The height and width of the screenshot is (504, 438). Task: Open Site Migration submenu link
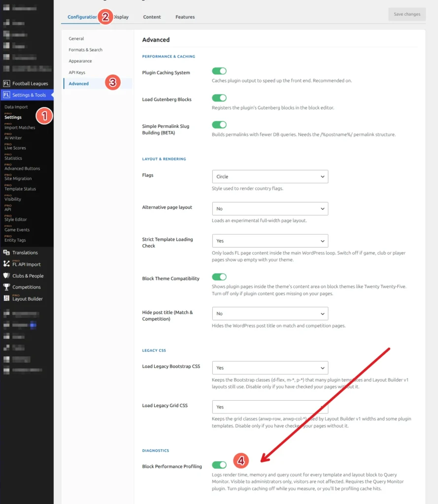(x=18, y=178)
